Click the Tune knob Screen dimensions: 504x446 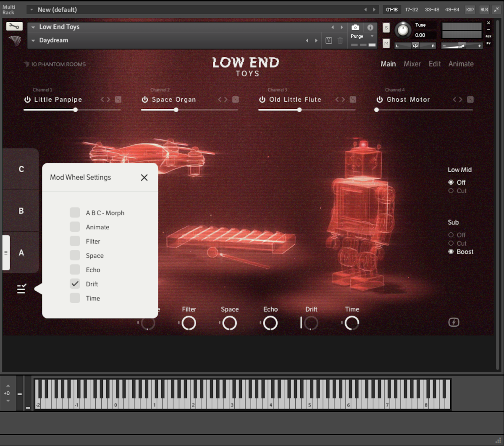[403, 29]
